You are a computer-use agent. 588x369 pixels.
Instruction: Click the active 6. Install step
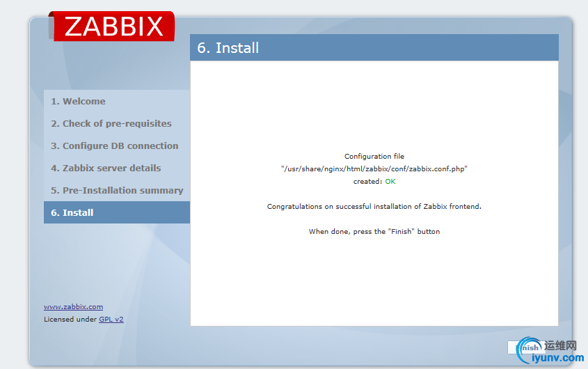pyautogui.click(x=117, y=212)
